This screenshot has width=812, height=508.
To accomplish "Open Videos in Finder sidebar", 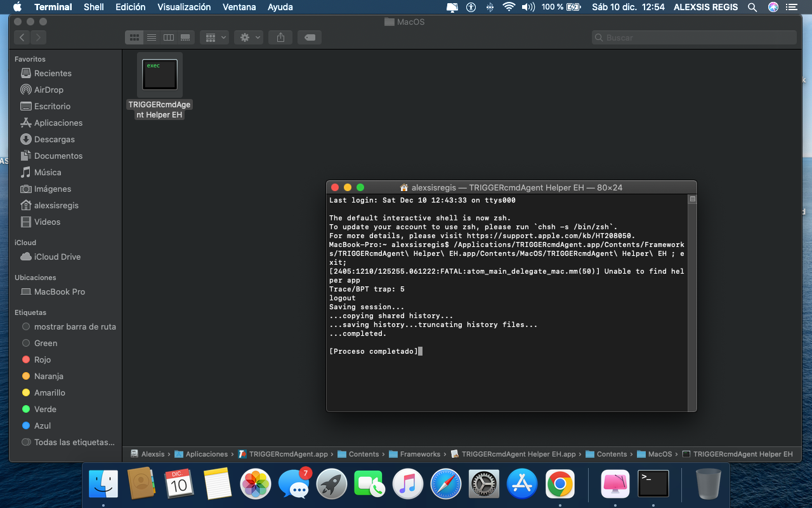I will (x=48, y=222).
